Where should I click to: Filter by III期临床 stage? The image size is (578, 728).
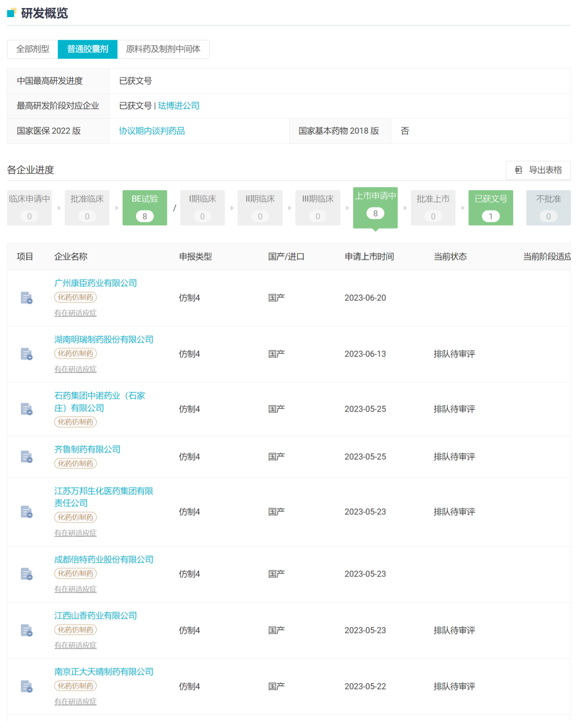tap(318, 208)
